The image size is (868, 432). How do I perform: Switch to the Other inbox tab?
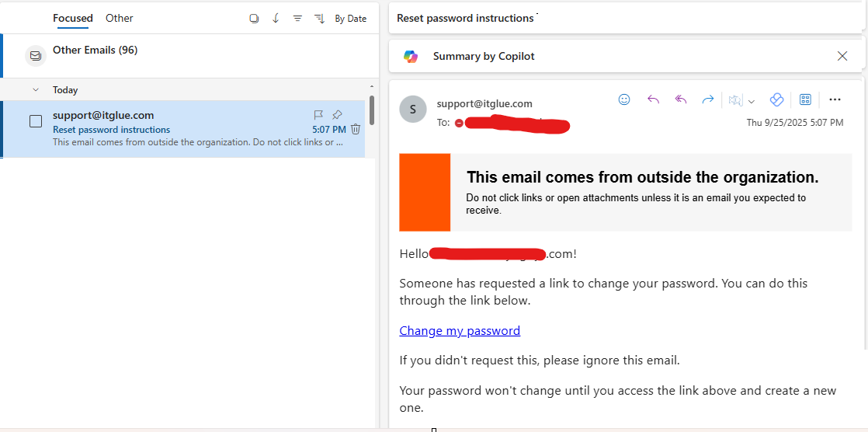(120, 18)
